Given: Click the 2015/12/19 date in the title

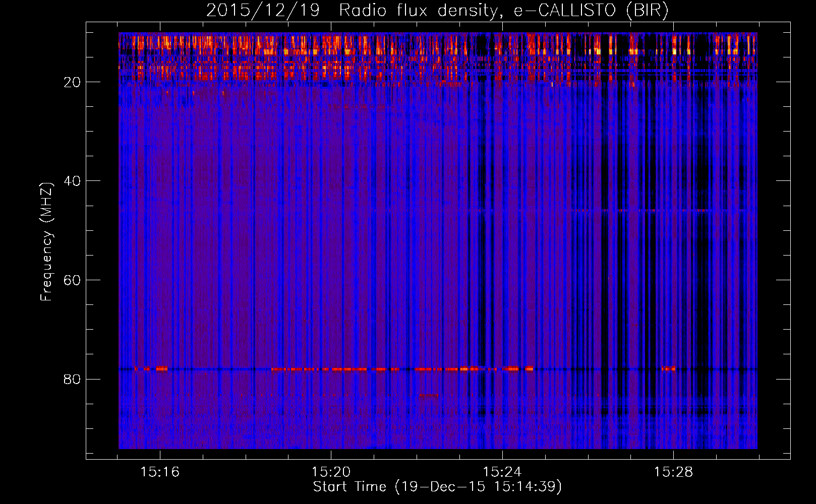Looking at the screenshot, I should tap(263, 11).
